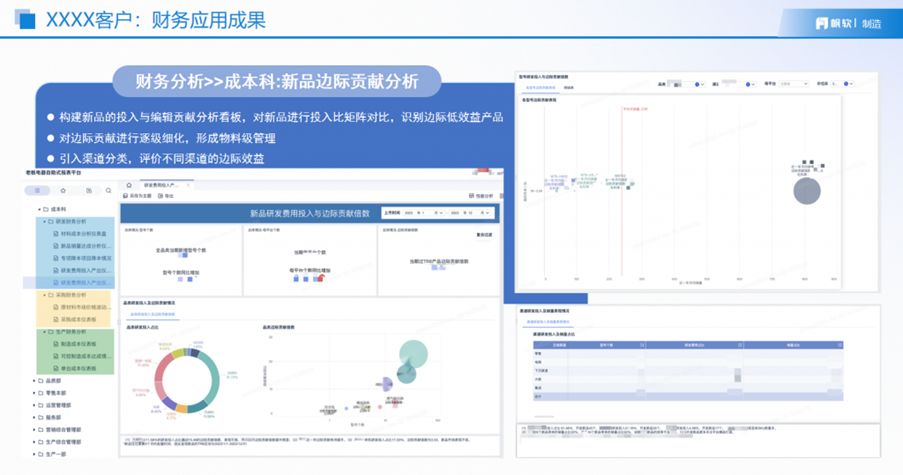Image resolution: width=903 pixels, height=475 pixels.
Task: Expand the 零售本部 tree node arrow
Action: tap(34, 393)
